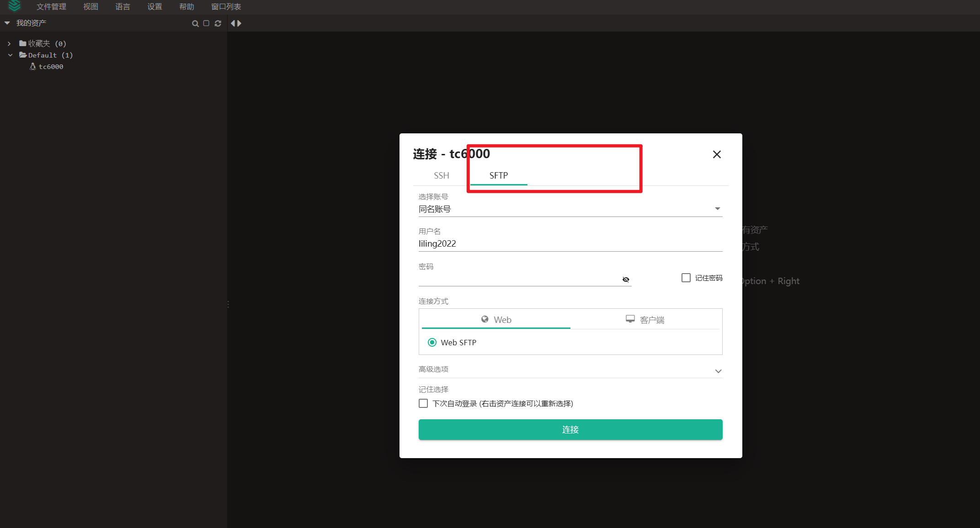
Task: Toggle password visibility eye icon
Action: tap(626, 280)
